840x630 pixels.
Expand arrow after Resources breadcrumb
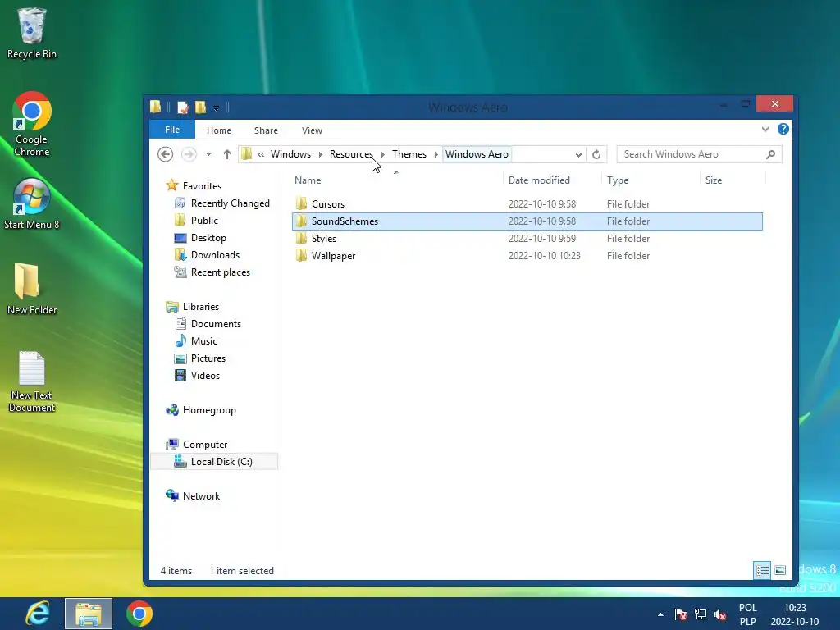(x=382, y=154)
